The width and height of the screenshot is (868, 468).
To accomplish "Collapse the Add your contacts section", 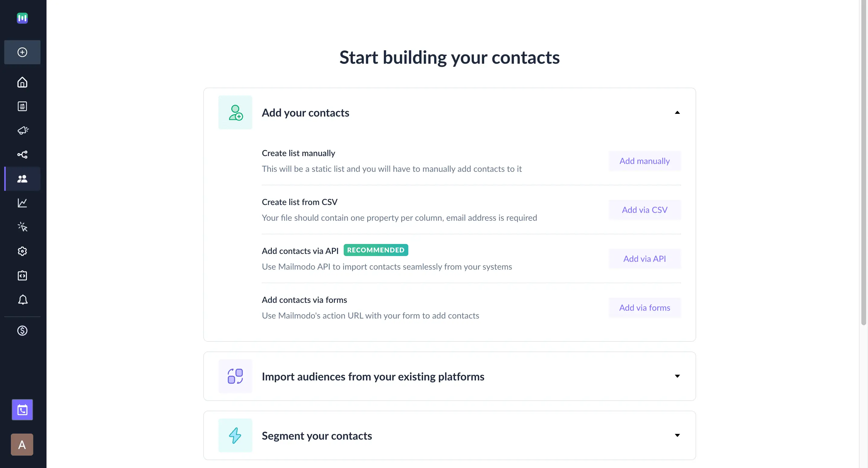I will point(677,113).
